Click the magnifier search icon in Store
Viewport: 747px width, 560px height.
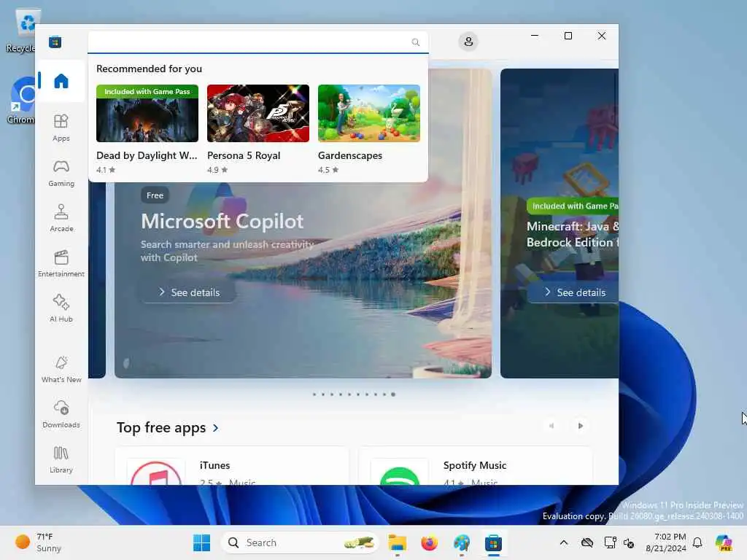(x=415, y=42)
